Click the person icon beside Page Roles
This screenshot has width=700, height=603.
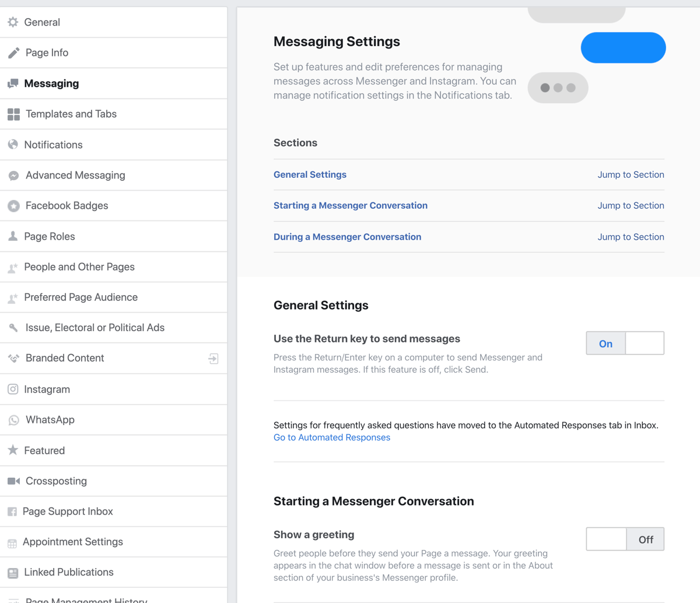click(x=13, y=236)
